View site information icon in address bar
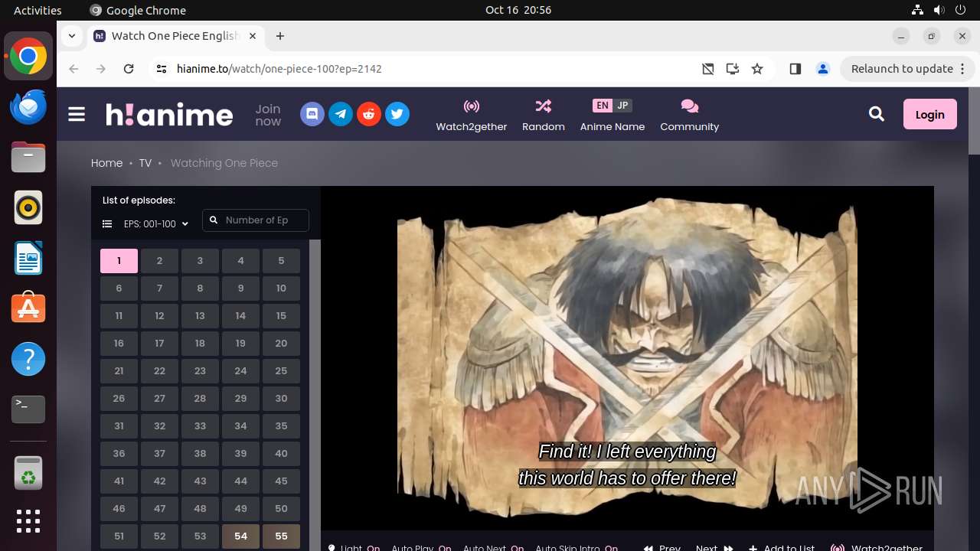980x551 pixels. 161,69
